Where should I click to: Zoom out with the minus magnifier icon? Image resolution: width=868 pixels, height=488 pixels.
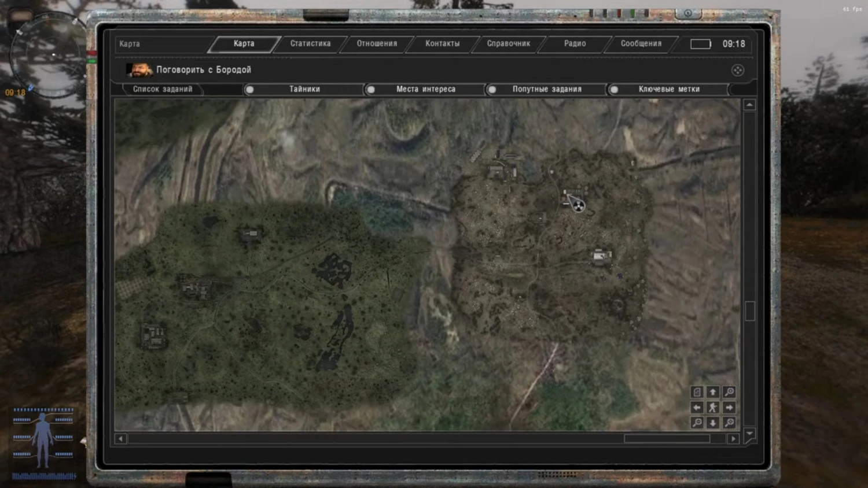(697, 423)
